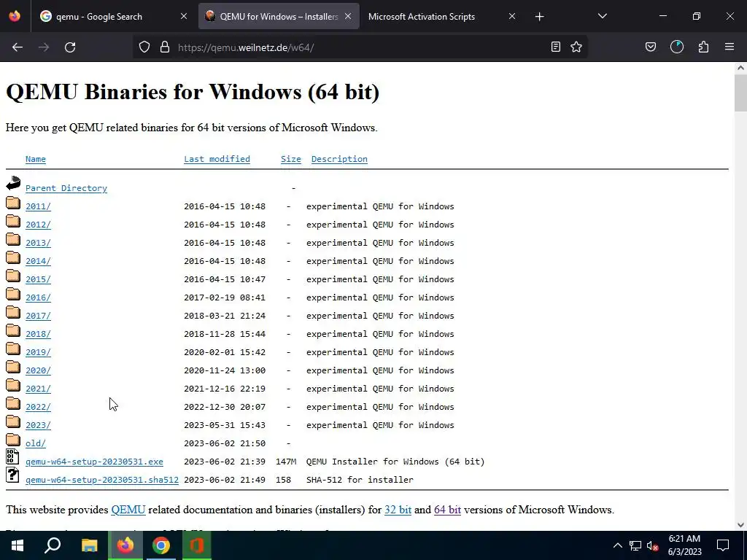The image size is (747, 560).
Task: Click the address bar URL field
Action: pyautogui.click(x=360, y=47)
